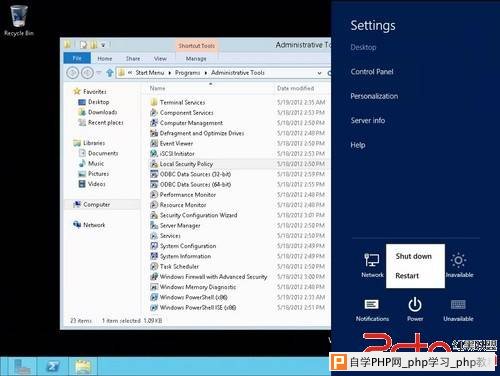Open Server Manager from the taskbar
The height and width of the screenshot is (376, 500).
pyautogui.click(x=23, y=366)
